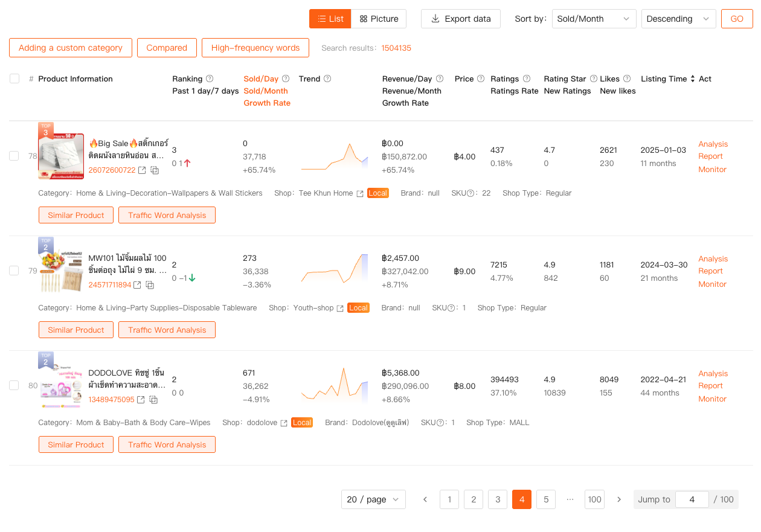The height and width of the screenshot is (532, 761).
Task: Open external link icon for product 26072600722
Action: (142, 170)
